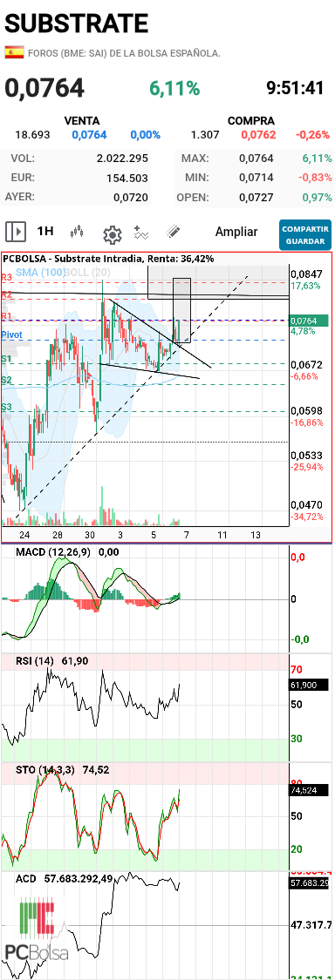
Task: Open the indicators tool icon
Action: pyautogui.click(x=142, y=233)
